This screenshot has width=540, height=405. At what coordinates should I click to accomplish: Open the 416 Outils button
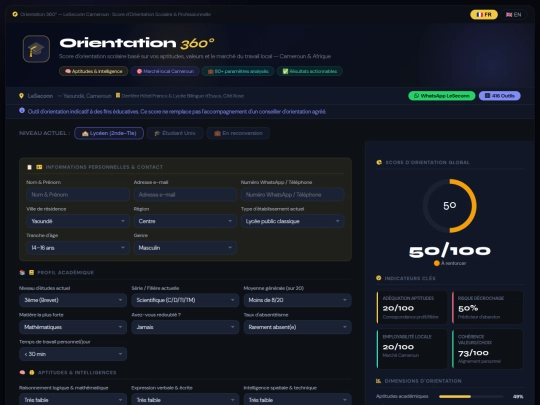click(x=499, y=96)
